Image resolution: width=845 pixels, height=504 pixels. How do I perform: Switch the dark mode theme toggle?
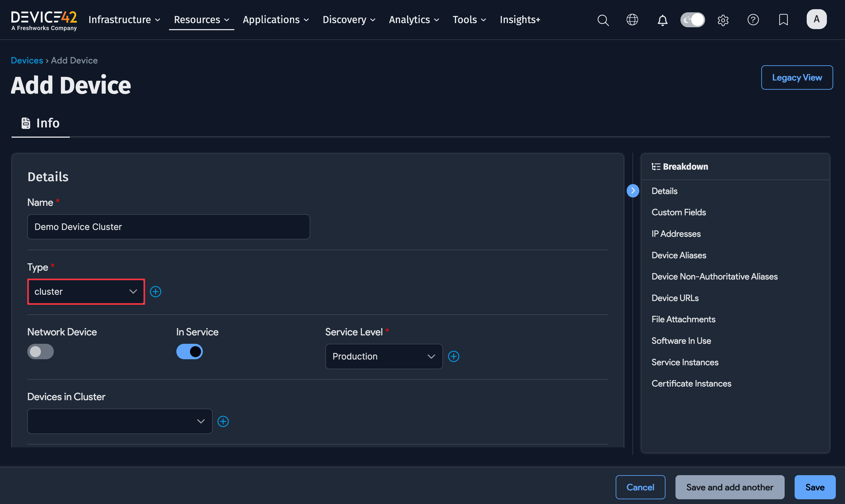[x=693, y=20]
